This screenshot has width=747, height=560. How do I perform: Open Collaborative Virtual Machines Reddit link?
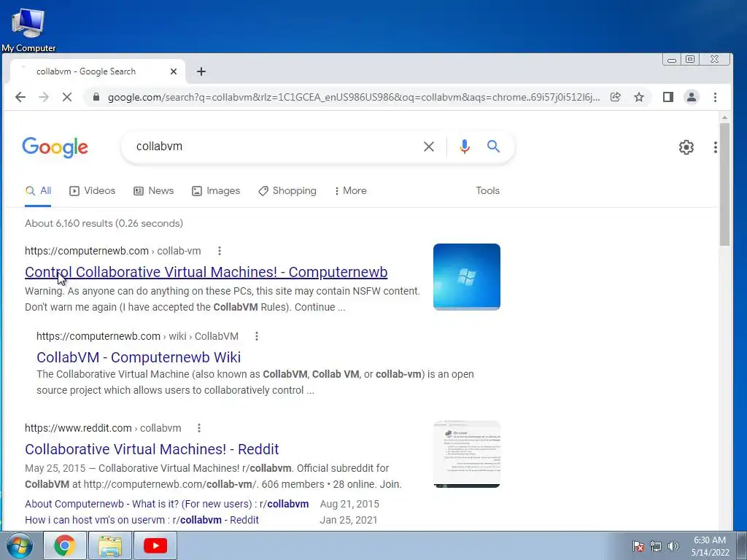coord(152,449)
